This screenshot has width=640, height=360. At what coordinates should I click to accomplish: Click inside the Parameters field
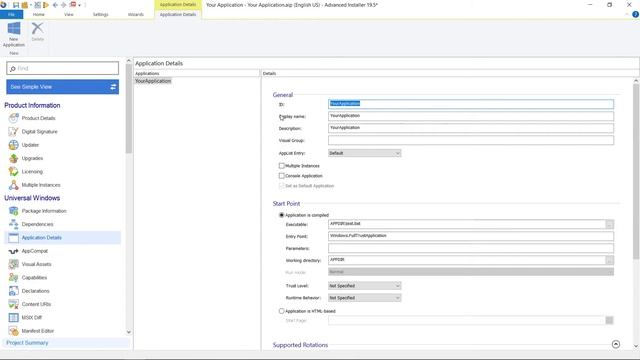471,248
